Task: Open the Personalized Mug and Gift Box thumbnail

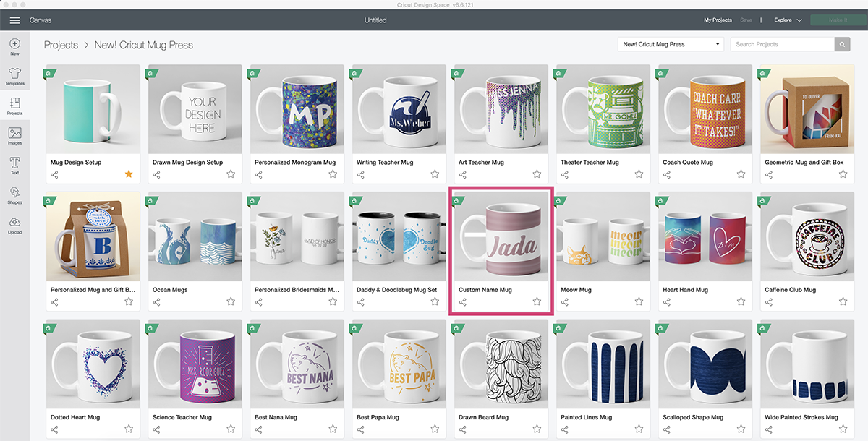Action: click(93, 236)
